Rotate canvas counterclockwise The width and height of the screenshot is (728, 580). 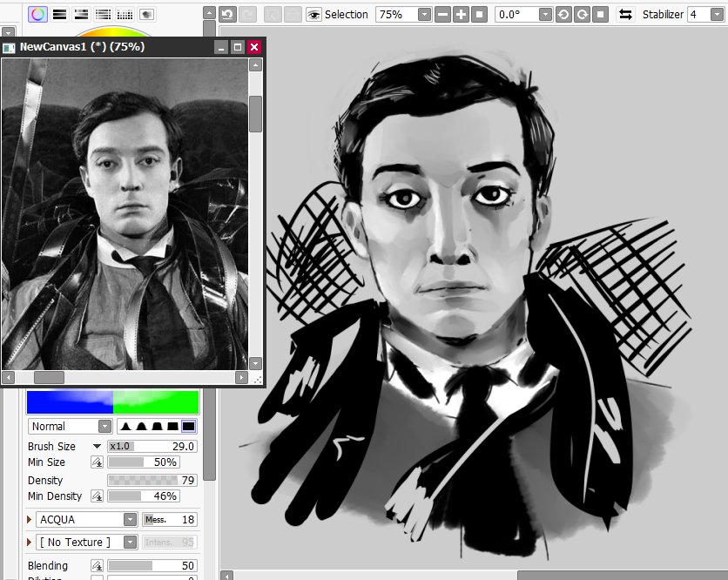[563, 15]
